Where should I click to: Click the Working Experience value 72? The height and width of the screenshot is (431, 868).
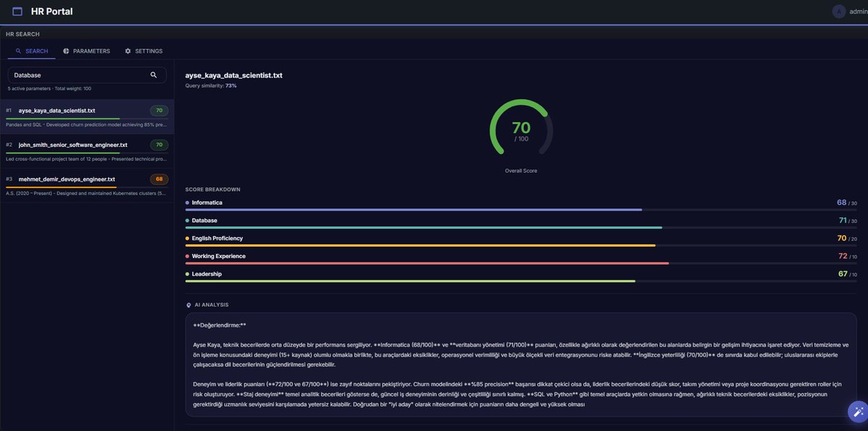point(842,256)
